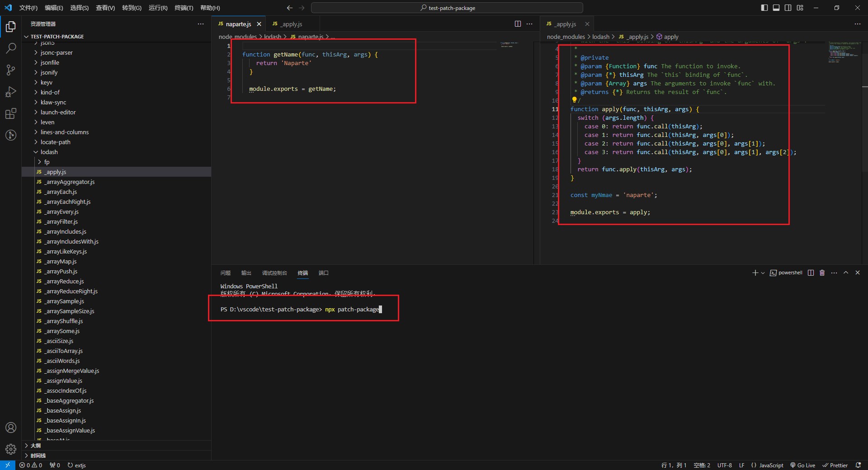Expand the fp folder
Screen dimensions: 868x470
(47, 162)
